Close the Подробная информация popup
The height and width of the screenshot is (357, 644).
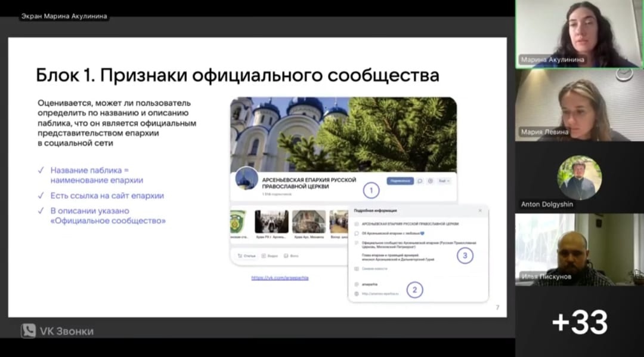click(480, 211)
